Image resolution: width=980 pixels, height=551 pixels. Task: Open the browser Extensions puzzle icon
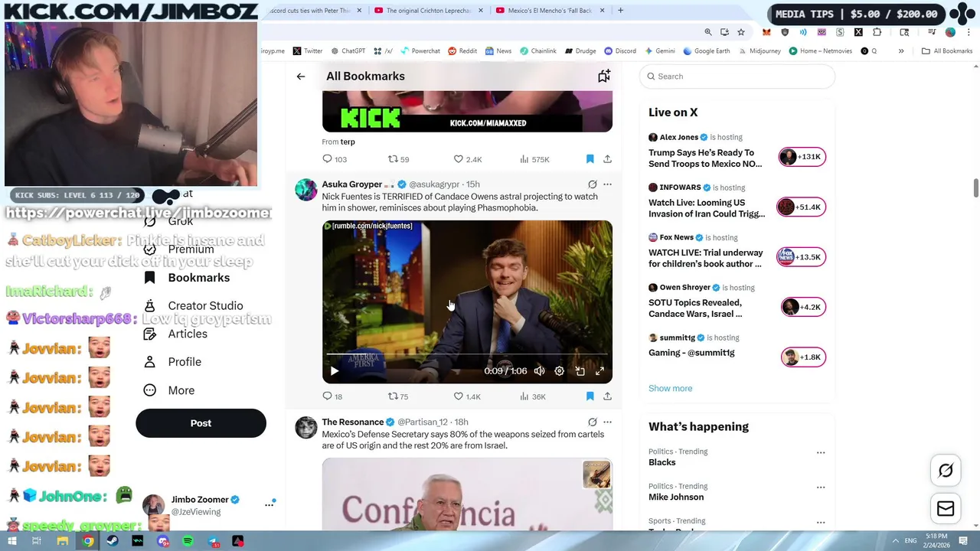tap(877, 32)
